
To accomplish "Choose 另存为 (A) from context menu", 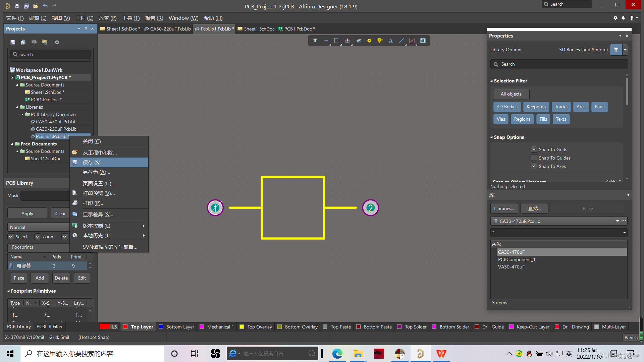I will pos(96,172).
